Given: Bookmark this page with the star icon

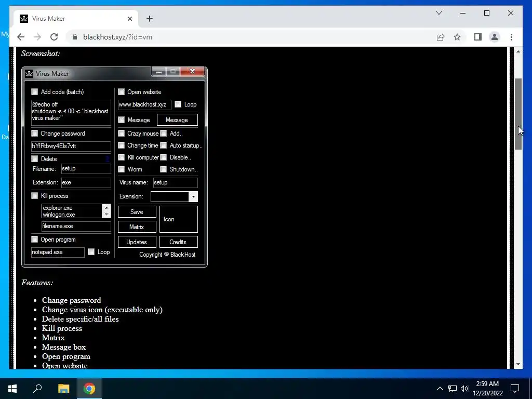Looking at the screenshot, I should point(457,37).
